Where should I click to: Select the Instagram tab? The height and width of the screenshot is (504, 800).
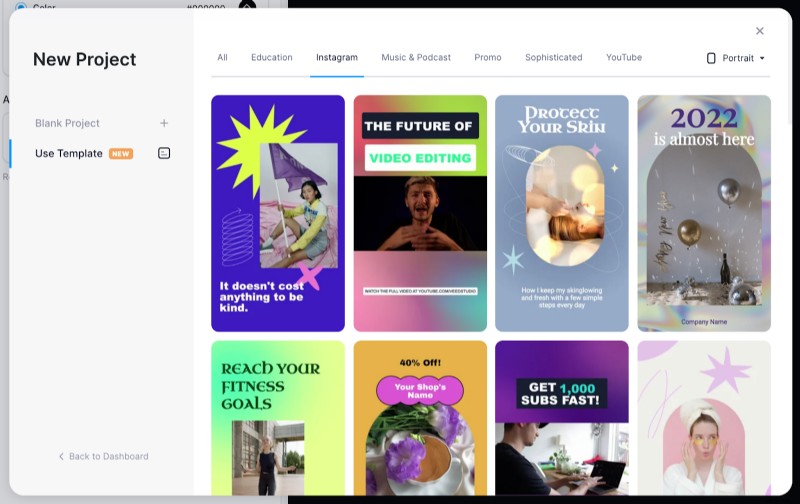pos(337,57)
